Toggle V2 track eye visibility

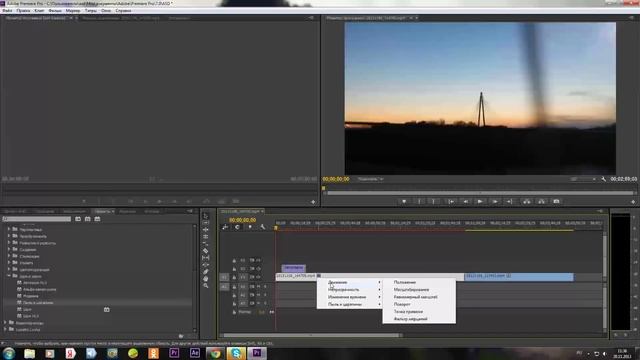tap(258, 269)
